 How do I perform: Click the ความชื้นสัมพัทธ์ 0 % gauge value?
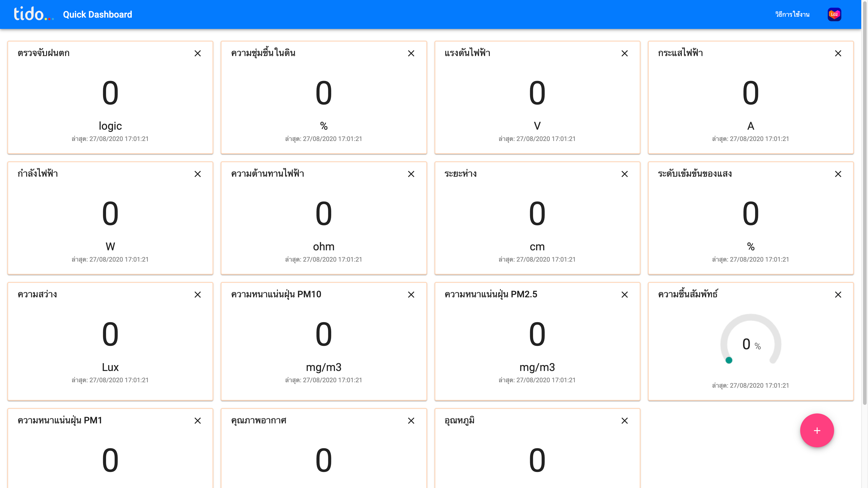[751, 344]
